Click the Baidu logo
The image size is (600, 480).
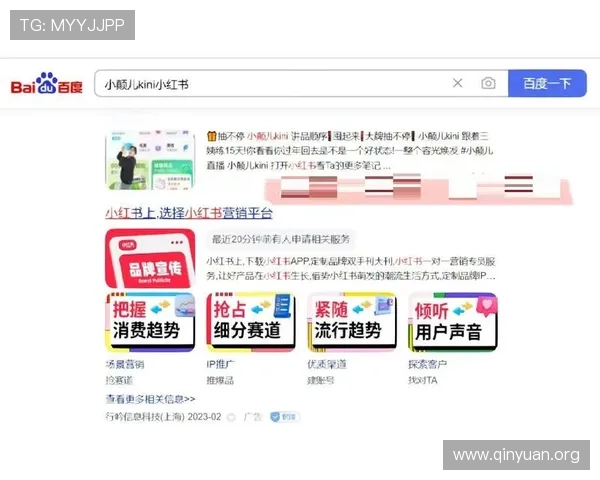[x=47, y=83]
